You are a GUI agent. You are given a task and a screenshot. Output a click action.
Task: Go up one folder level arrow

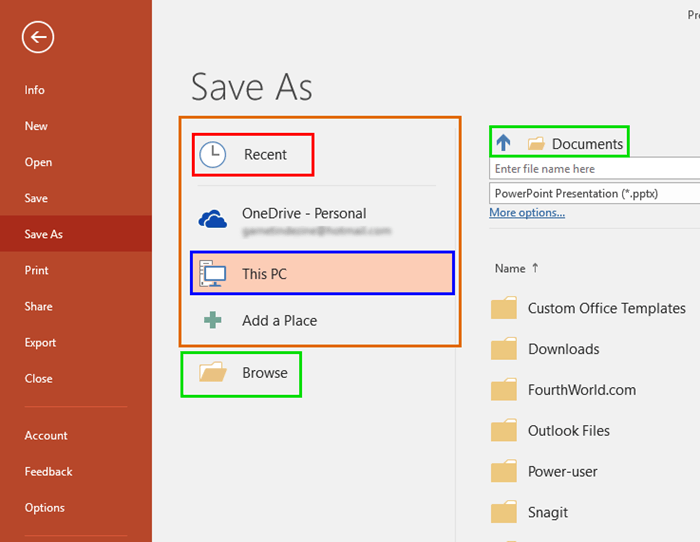[x=503, y=143]
